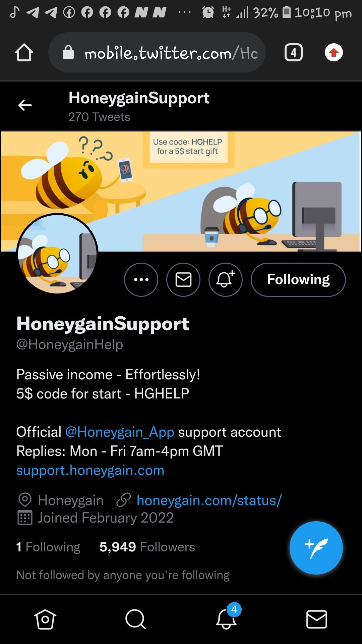362x644 pixels.
Task: View the 5,949 Followers list
Action: tap(147, 547)
